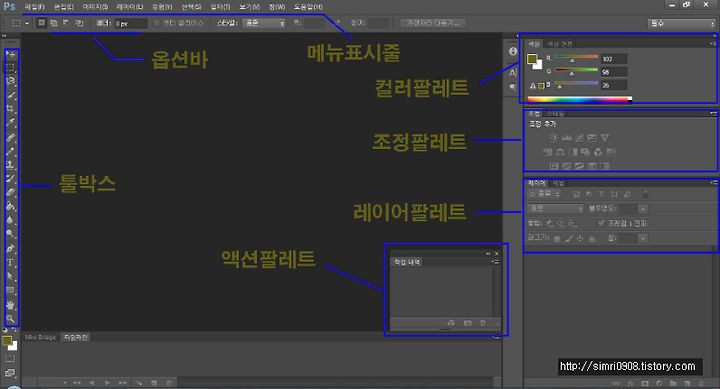Viewport: 720px width, 389px height.
Task: Select the Eyedropper tool
Action: [11, 123]
